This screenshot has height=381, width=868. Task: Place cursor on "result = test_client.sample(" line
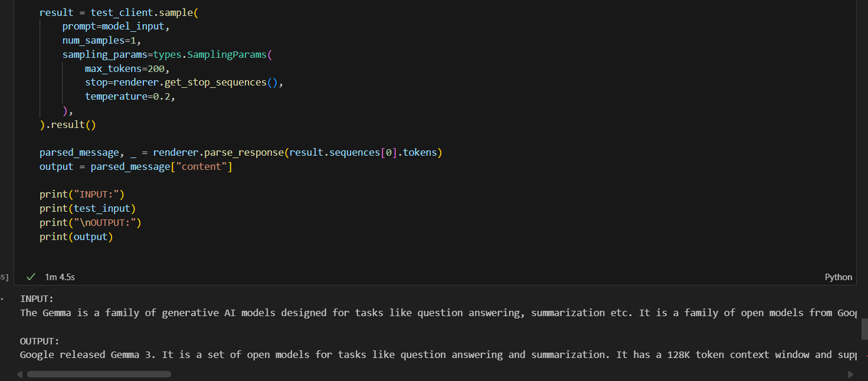coord(119,12)
